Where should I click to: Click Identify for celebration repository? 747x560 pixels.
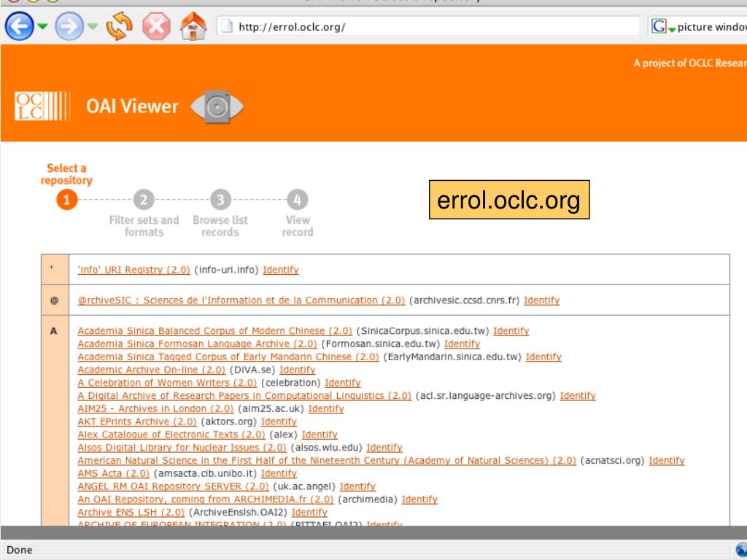click(343, 383)
